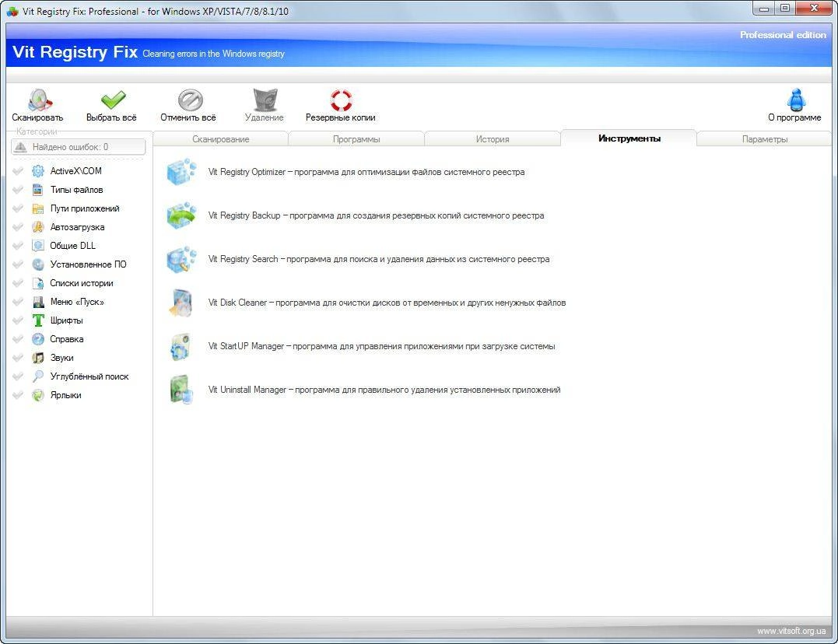Click the Vit Registry Fix title bar app icon
This screenshot has height=644, width=838.
(12, 11)
